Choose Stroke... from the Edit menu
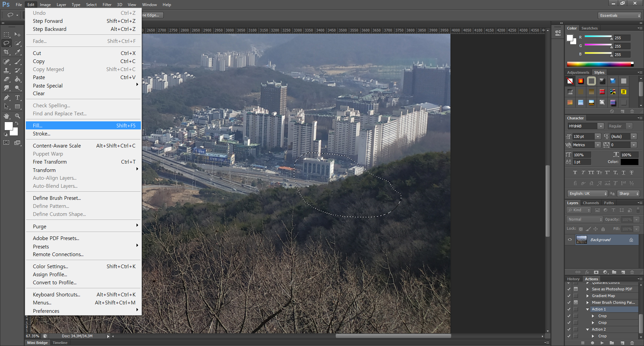The height and width of the screenshot is (346, 644). [83, 133]
